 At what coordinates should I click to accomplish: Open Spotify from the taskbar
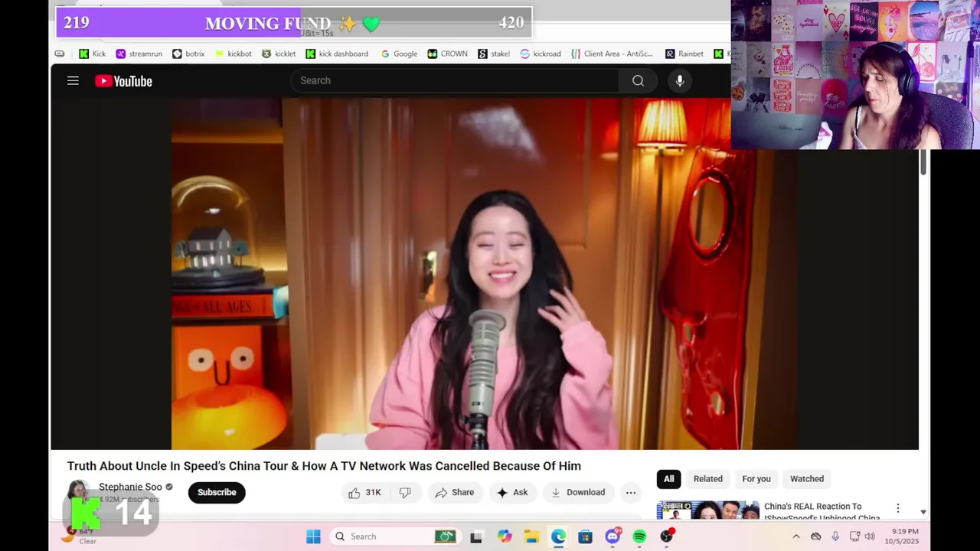pos(639,536)
